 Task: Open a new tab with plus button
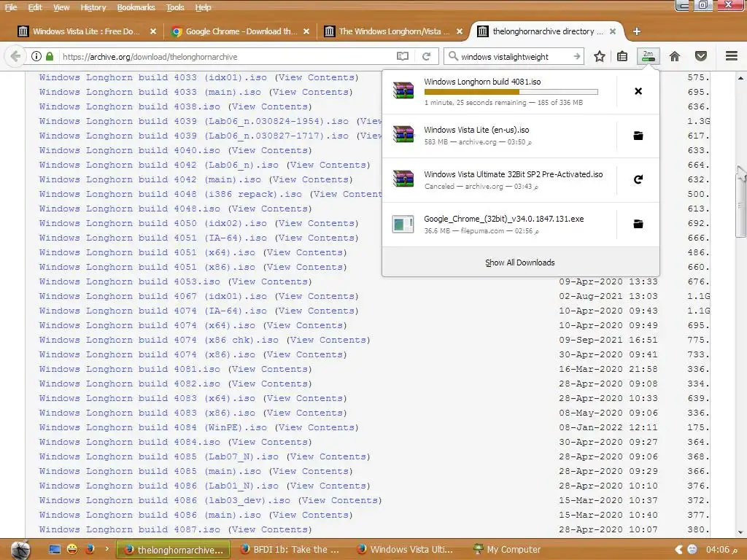(x=636, y=31)
